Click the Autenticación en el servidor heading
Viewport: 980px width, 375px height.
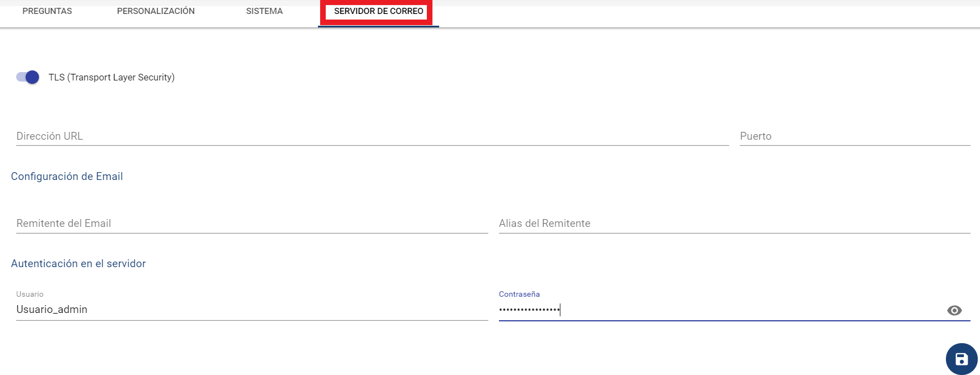[78, 264]
